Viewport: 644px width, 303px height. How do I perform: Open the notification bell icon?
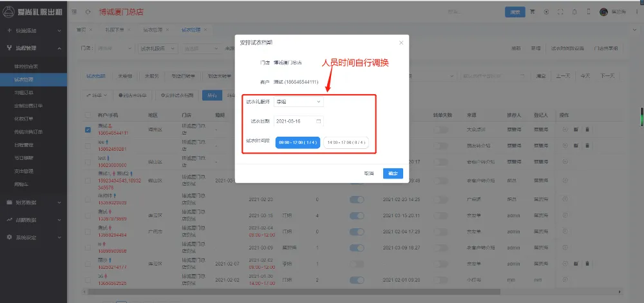tap(574, 12)
